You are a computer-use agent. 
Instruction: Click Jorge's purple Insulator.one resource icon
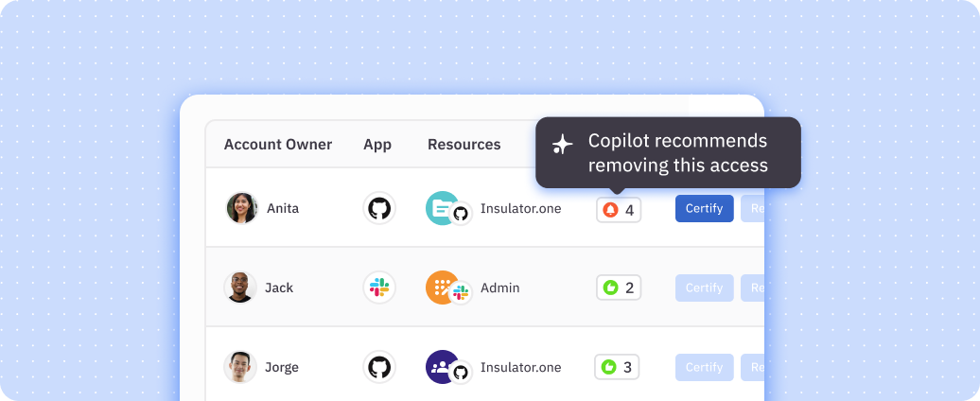pyautogui.click(x=441, y=367)
